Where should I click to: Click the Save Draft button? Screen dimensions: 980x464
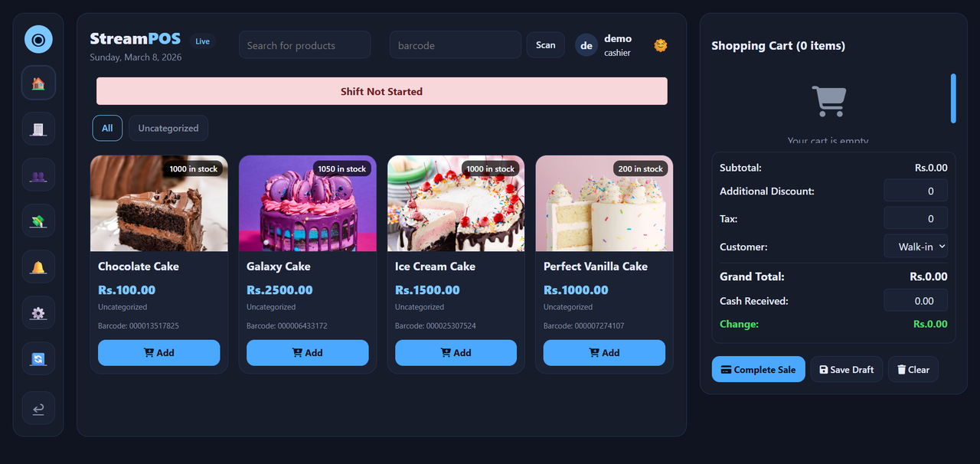[x=846, y=369]
